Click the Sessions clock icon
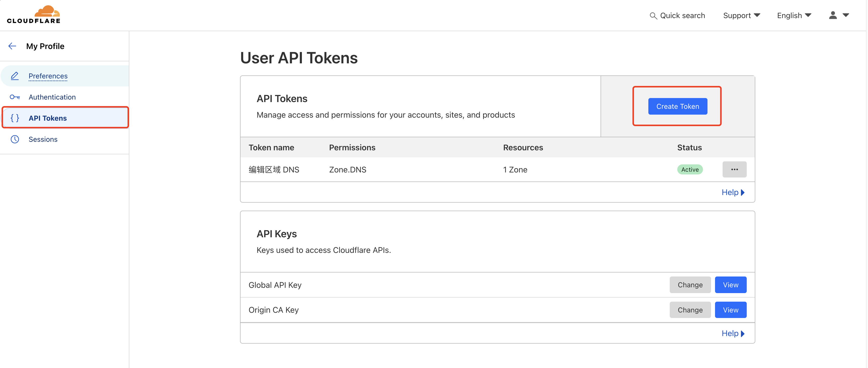868x368 pixels. pyautogui.click(x=15, y=139)
